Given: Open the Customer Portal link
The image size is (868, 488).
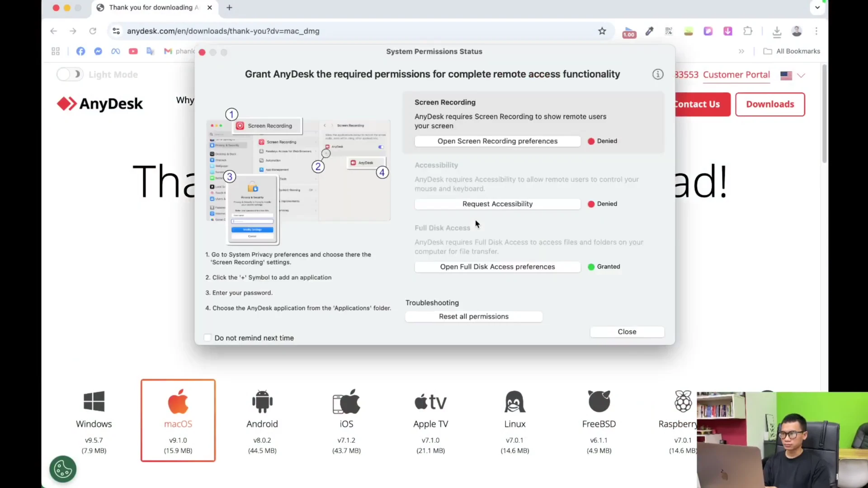Looking at the screenshot, I should coord(736,75).
